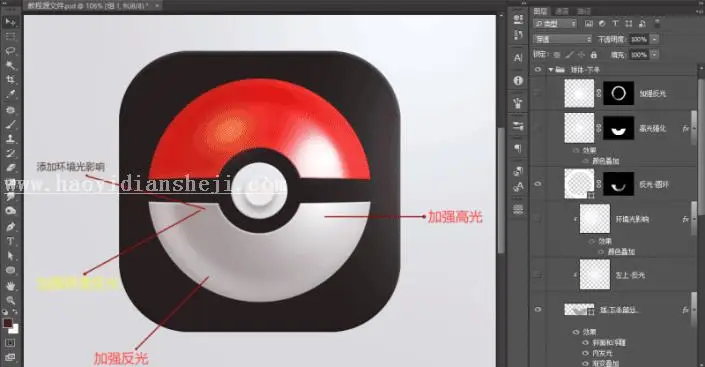Lock transparent pixels

[x=557, y=55]
